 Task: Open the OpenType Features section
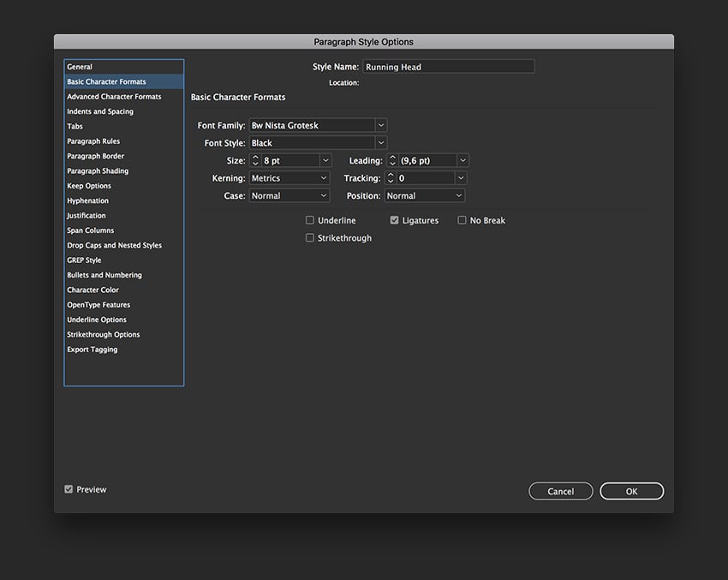(98, 305)
